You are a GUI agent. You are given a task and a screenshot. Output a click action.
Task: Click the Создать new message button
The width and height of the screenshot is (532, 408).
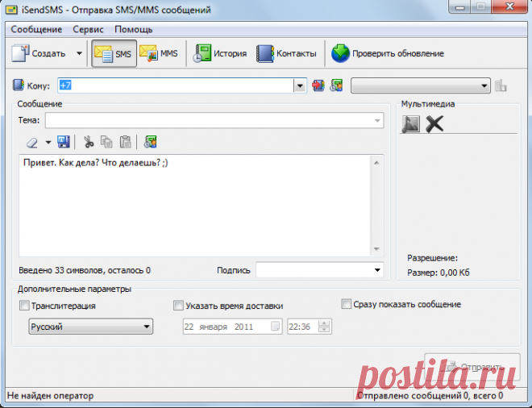pyautogui.click(x=38, y=53)
